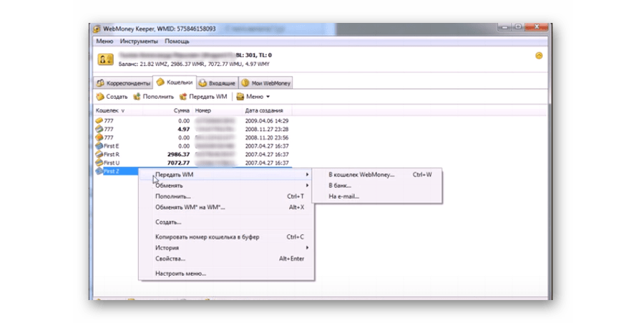The width and height of the screenshot is (644, 323).
Task: Select the 777 wallet with 4.97 balance
Action: (x=109, y=129)
